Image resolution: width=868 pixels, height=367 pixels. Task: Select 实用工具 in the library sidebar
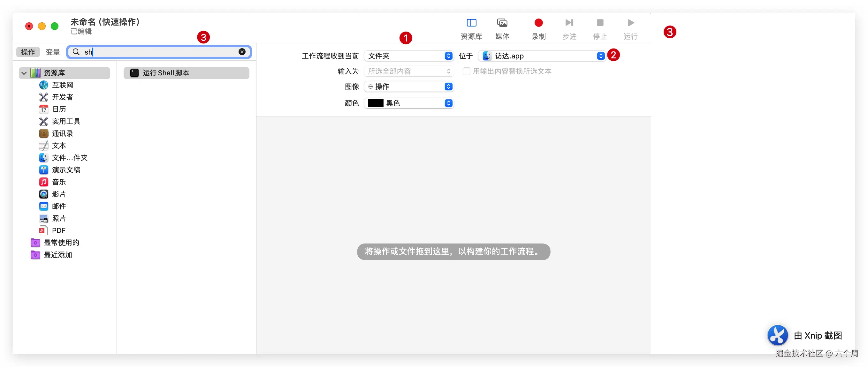tap(66, 122)
